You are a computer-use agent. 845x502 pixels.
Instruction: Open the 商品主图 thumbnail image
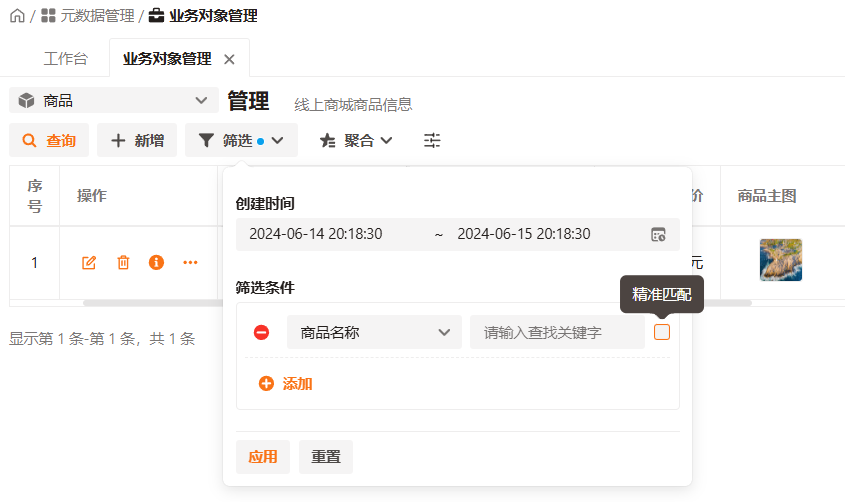pyautogui.click(x=780, y=260)
